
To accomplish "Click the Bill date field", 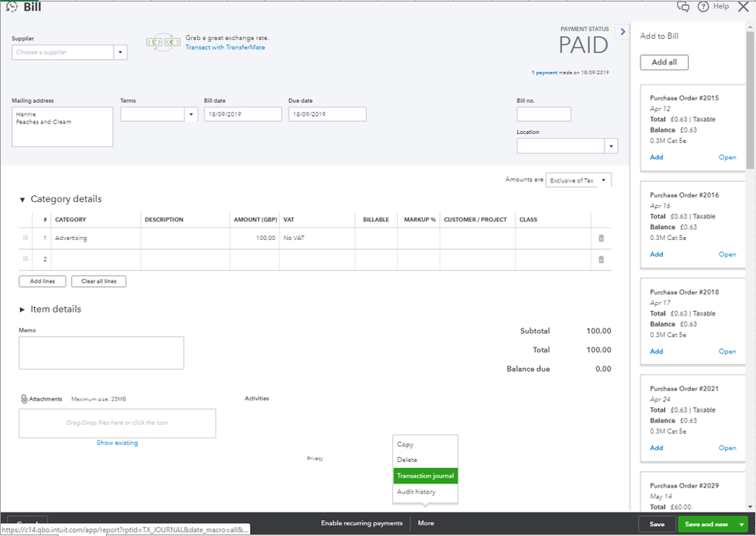I will tap(242, 114).
